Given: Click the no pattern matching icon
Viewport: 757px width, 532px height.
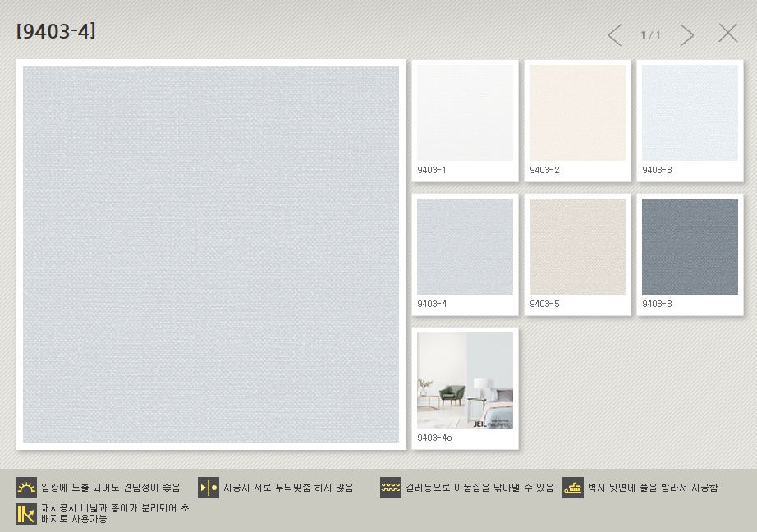Looking at the screenshot, I should point(209,488).
